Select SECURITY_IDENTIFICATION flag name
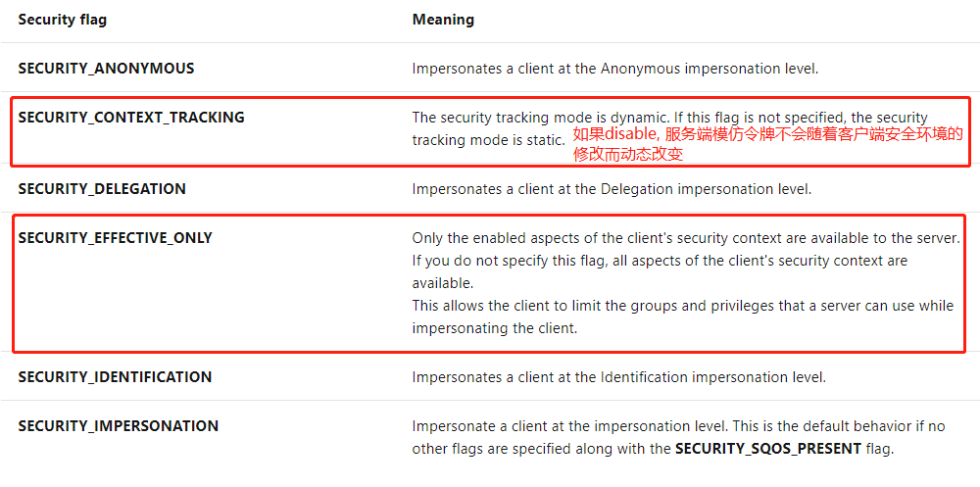980x487 pixels. tap(115, 377)
